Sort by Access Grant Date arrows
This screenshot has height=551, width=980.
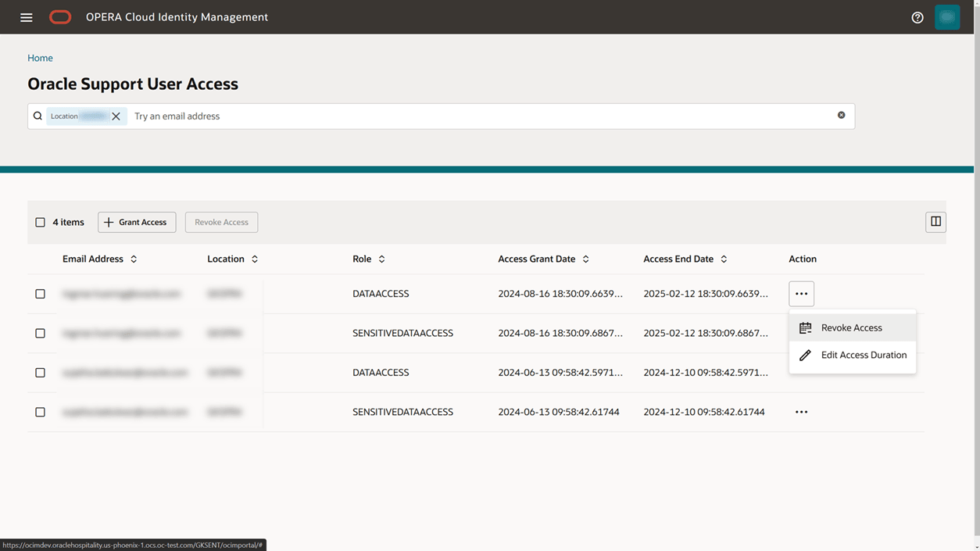pyautogui.click(x=586, y=259)
